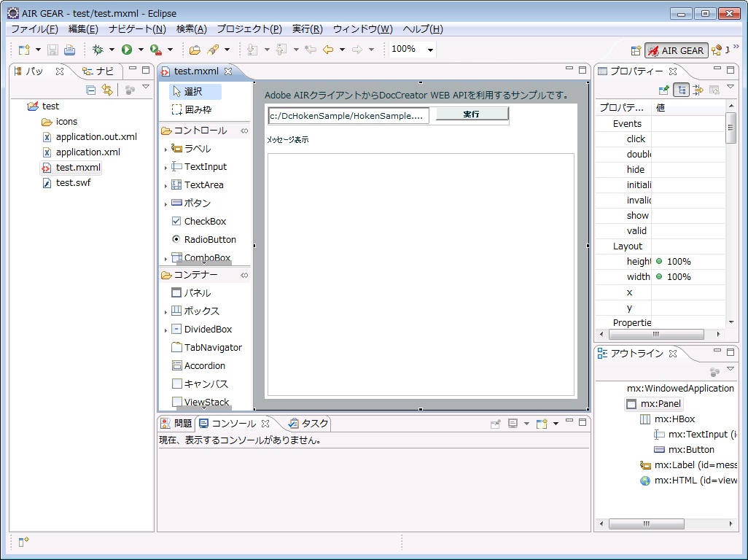
Task: Open the Debug configurations dropdown arrow
Action: (112, 50)
